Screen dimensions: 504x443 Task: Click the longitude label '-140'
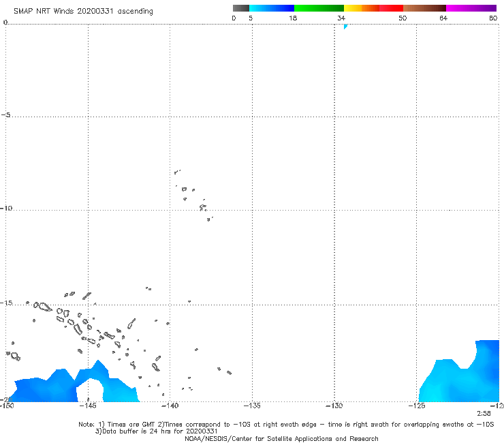pos(170,406)
